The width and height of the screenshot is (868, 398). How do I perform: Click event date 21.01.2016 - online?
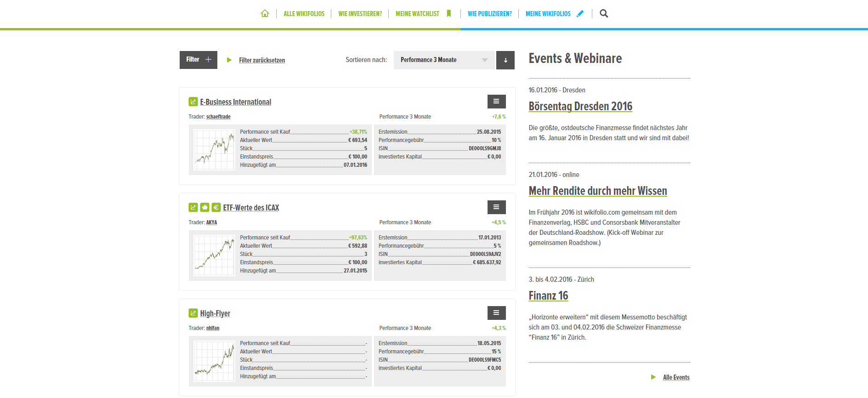click(x=554, y=175)
